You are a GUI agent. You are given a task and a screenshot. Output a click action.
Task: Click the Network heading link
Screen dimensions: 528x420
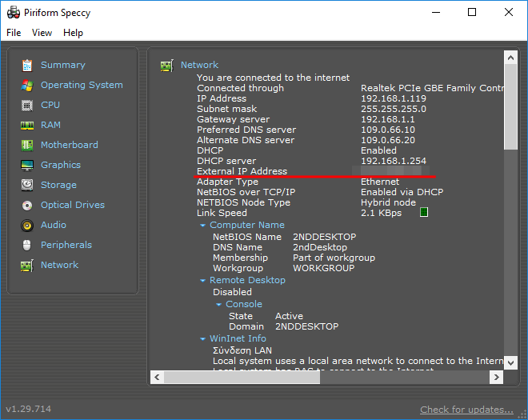click(x=200, y=65)
